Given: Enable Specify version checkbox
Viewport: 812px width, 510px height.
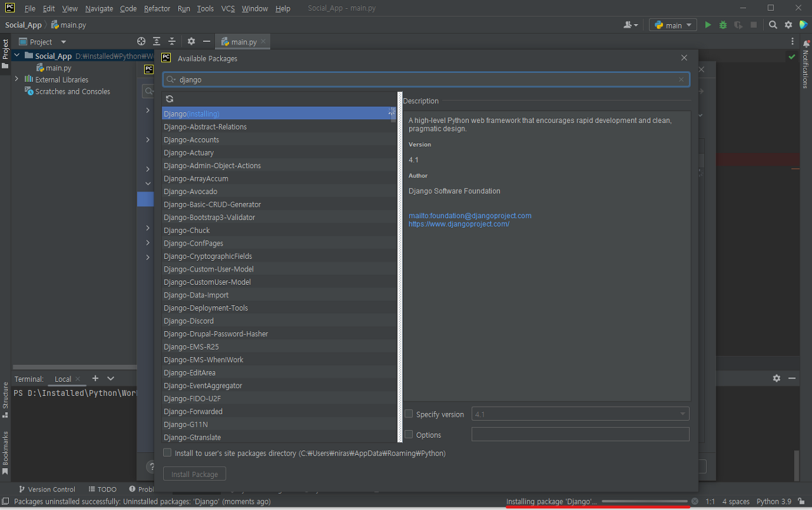Looking at the screenshot, I should [409, 414].
